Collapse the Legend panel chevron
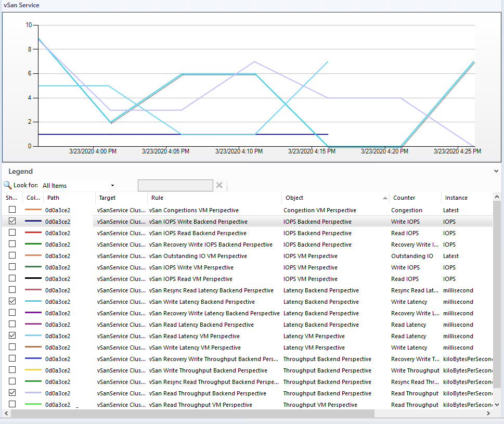This screenshot has width=504, height=424. [x=496, y=171]
